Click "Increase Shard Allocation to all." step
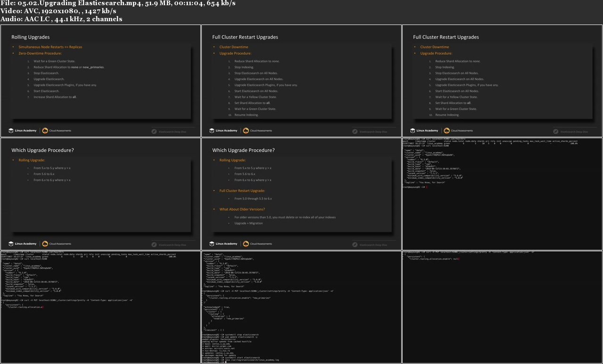 (55, 97)
